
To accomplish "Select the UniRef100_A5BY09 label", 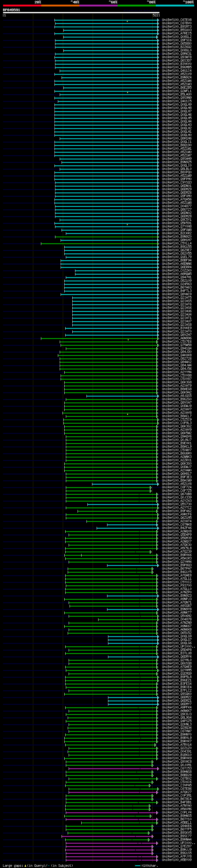I will [176, 860].
